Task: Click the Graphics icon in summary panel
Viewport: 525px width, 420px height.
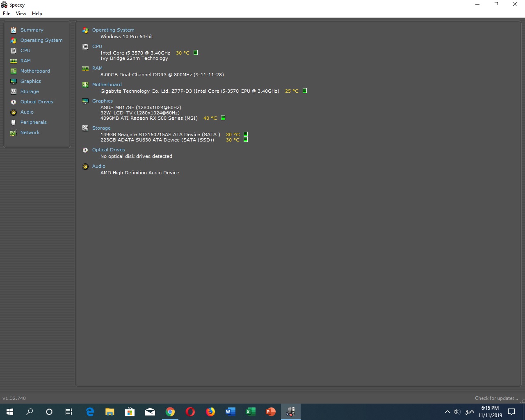Action: (85, 101)
